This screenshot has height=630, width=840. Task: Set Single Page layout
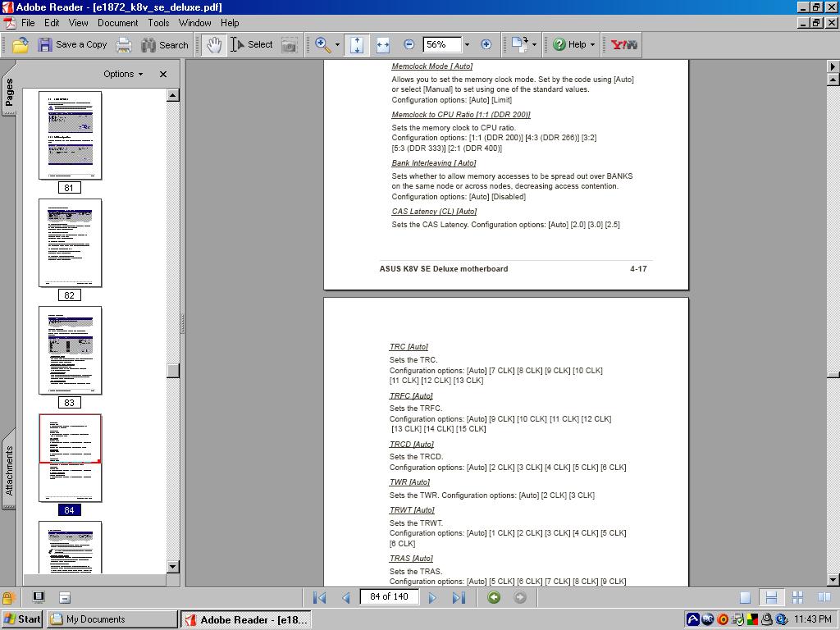pyautogui.click(x=745, y=597)
